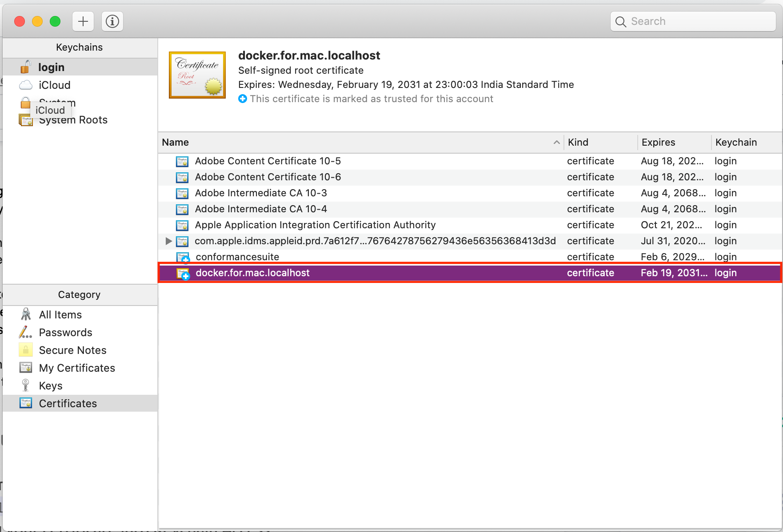Select the All Items category

pyautogui.click(x=80, y=314)
